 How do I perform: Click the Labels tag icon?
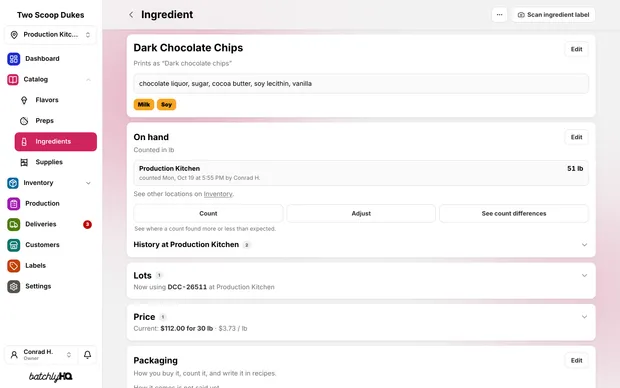tap(13, 266)
